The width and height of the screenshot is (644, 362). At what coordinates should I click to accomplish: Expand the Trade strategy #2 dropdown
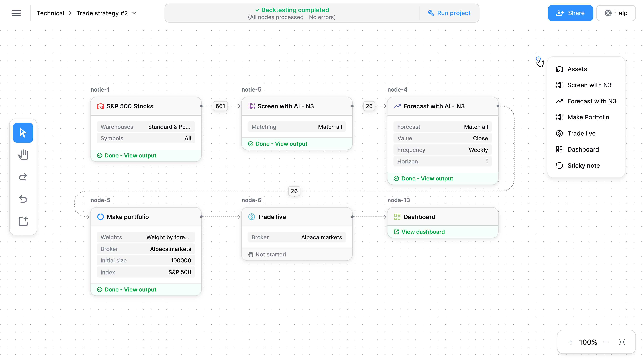click(x=135, y=13)
